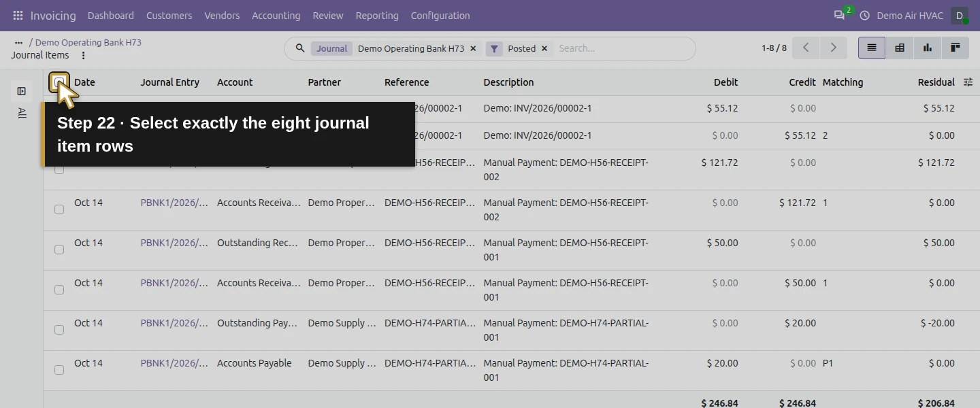Click matching value 2
This screenshot has width=980, height=408.
(826, 135)
